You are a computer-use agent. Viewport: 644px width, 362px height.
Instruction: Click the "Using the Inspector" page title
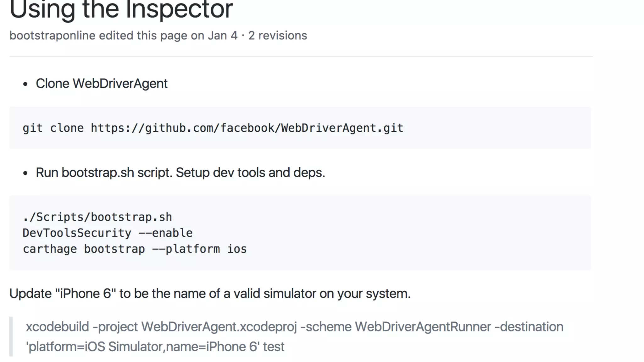coord(121,10)
